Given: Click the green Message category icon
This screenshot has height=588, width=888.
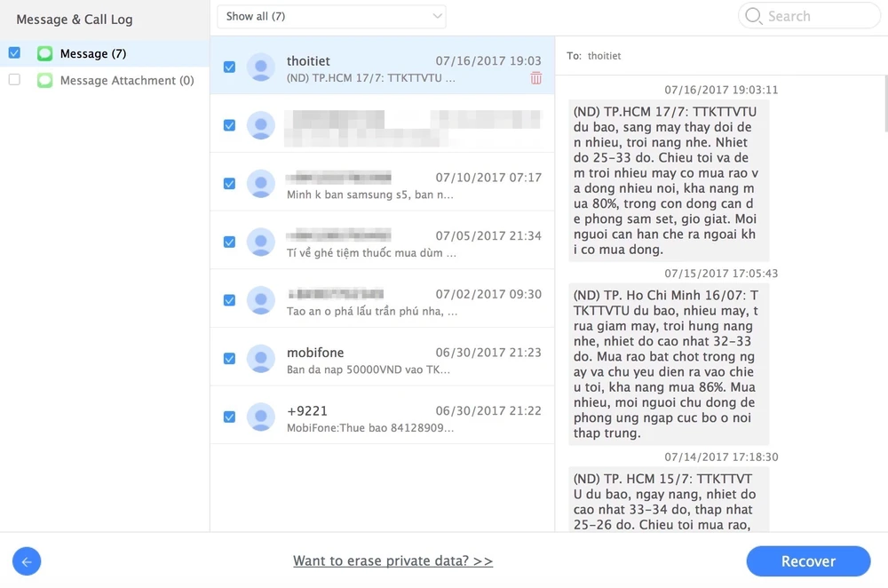Looking at the screenshot, I should pyautogui.click(x=44, y=54).
